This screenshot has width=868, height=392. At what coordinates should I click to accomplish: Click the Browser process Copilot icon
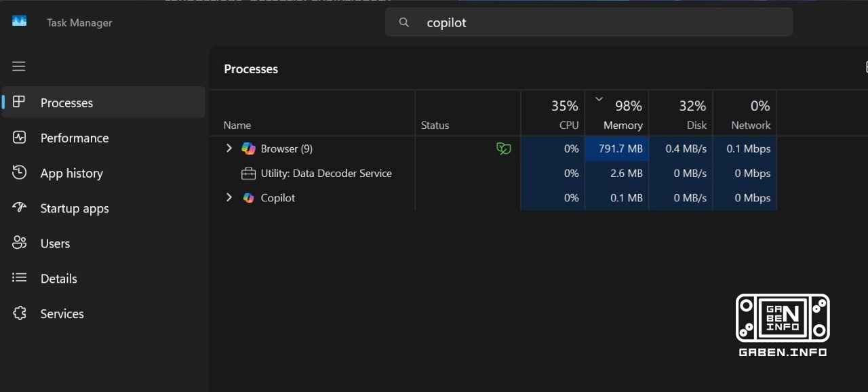click(249, 149)
